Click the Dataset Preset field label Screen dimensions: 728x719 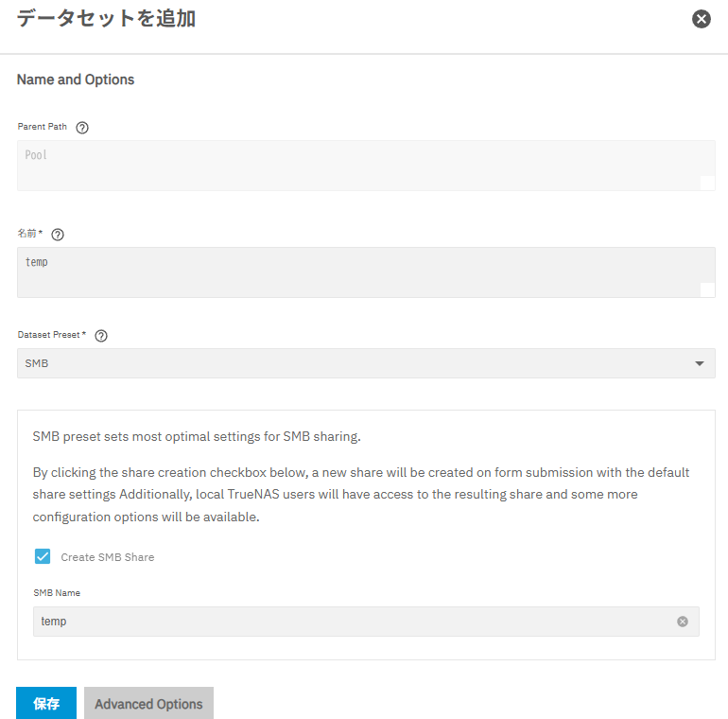[51, 335]
